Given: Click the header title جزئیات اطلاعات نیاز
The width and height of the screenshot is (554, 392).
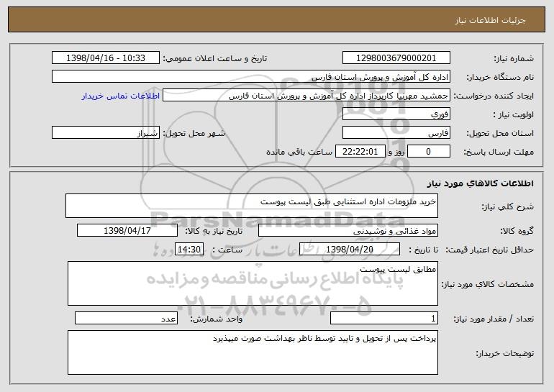Looking at the screenshot, I should click(x=490, y=20).
